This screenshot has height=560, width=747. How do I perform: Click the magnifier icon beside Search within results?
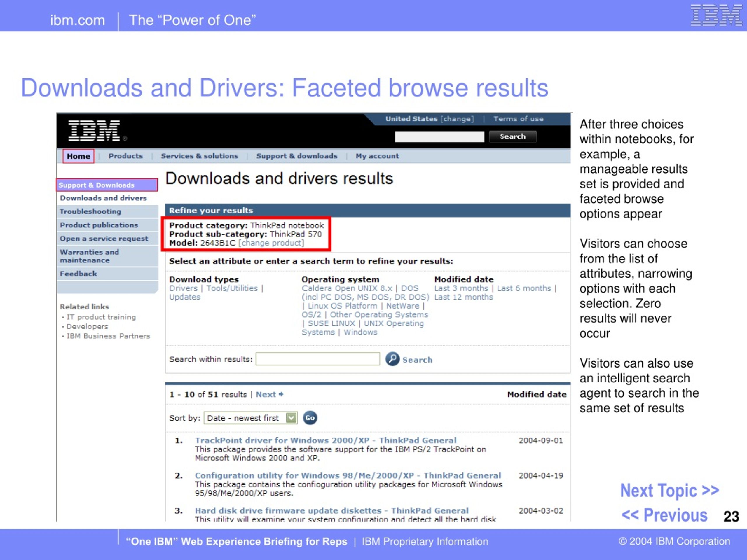(392, 359)
